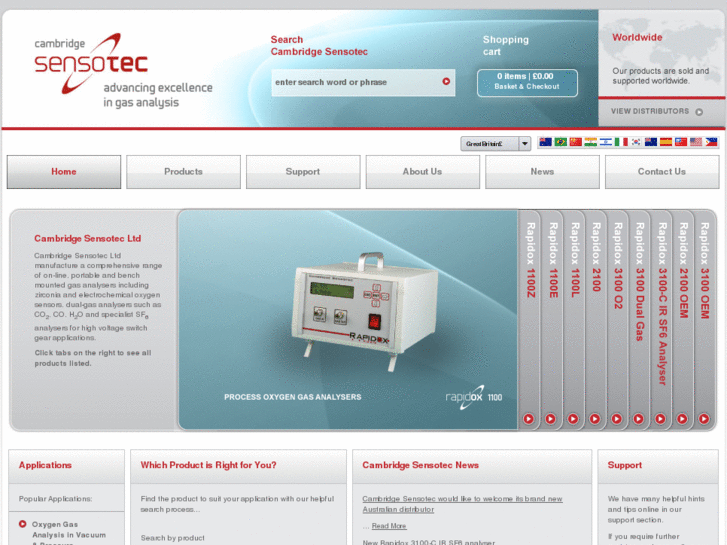This screenshot has width=727, height=545.
Task: Click View Distributors
Action: click(650, 111)
